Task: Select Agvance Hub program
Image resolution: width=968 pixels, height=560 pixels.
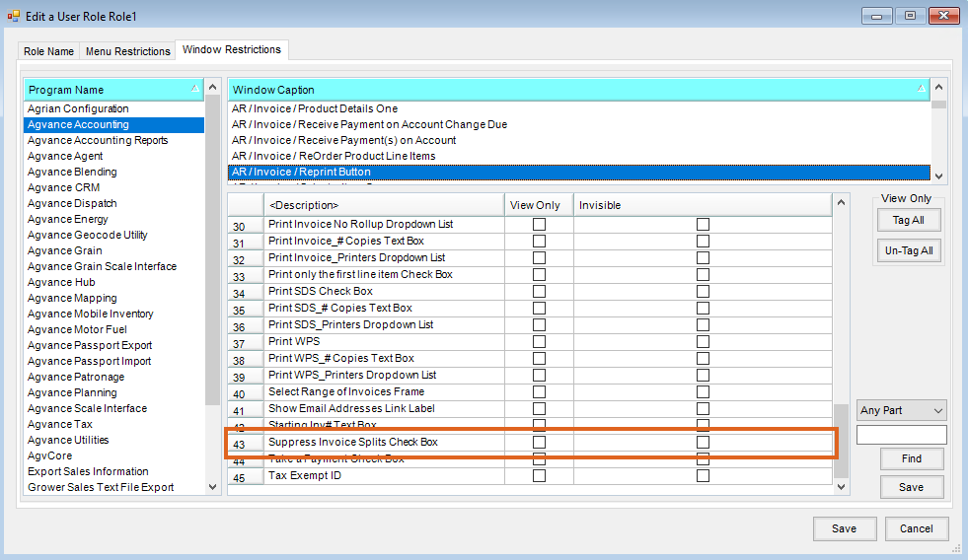Action: coord(114,283)
